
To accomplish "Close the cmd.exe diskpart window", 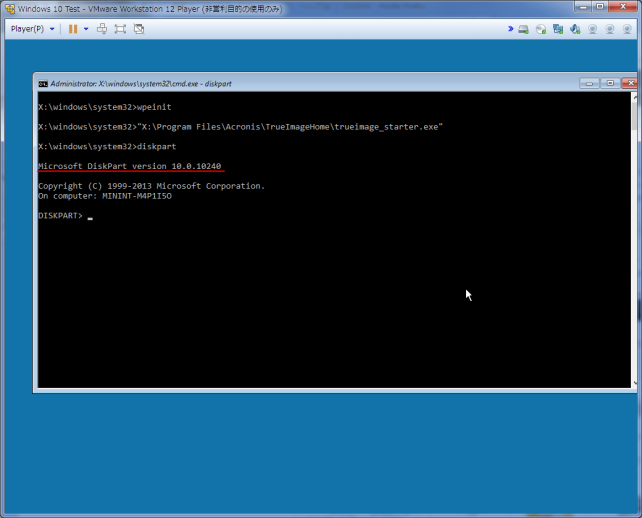I will (629, 83).
